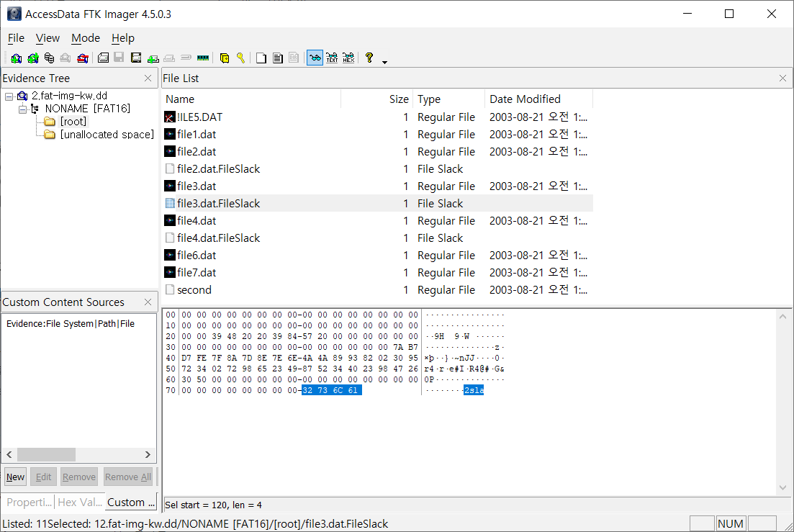Click the Export File Hash List icon
Image resolution: width=794 pixels, height=532 pixels.
(x=277, y=58)
